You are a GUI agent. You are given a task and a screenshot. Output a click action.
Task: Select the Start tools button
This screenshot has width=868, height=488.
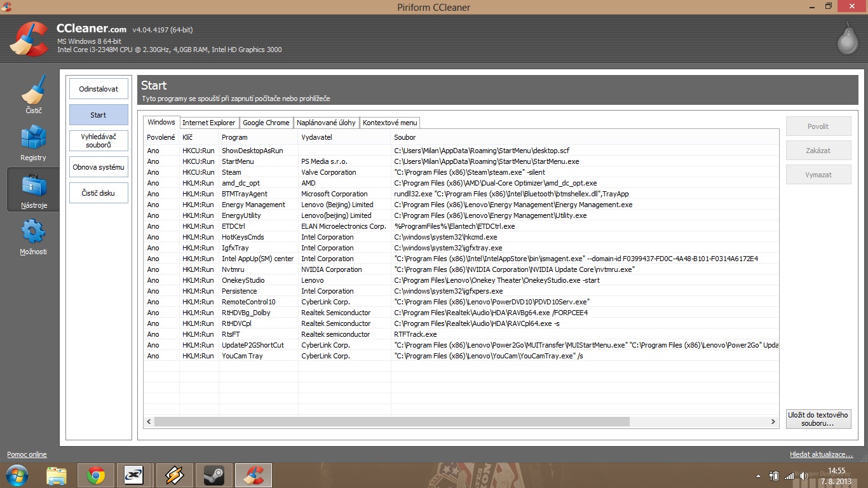pyautogui.click(x=98, y=115)
